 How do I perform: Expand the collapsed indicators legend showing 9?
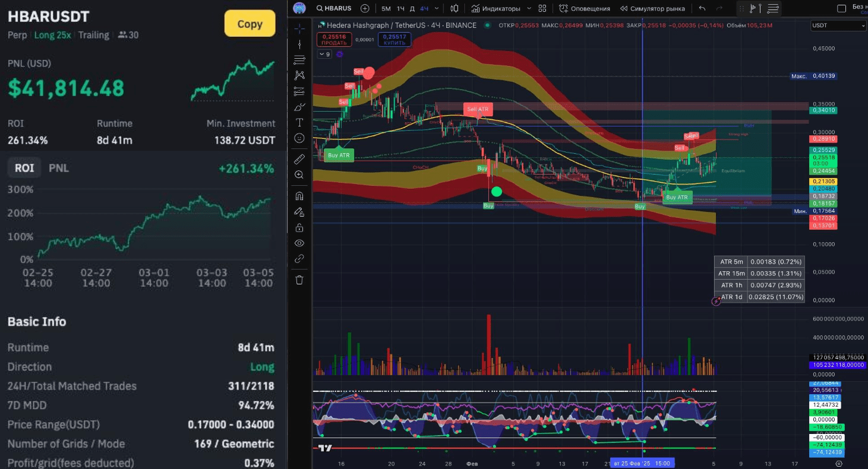(324, 54)
